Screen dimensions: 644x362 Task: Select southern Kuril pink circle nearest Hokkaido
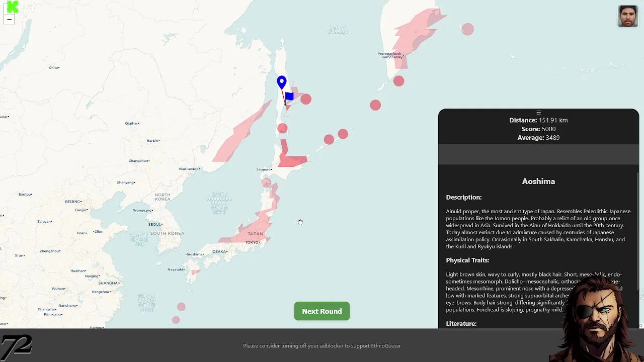point(329,139)
